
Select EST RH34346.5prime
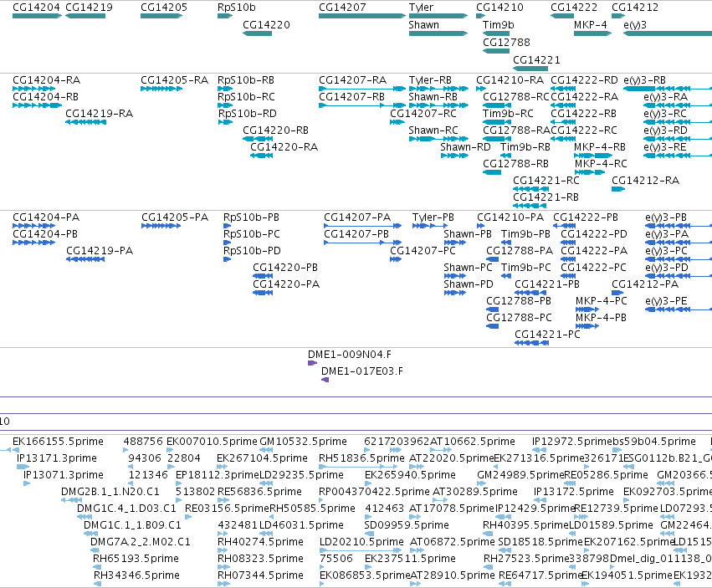(136, 575)
